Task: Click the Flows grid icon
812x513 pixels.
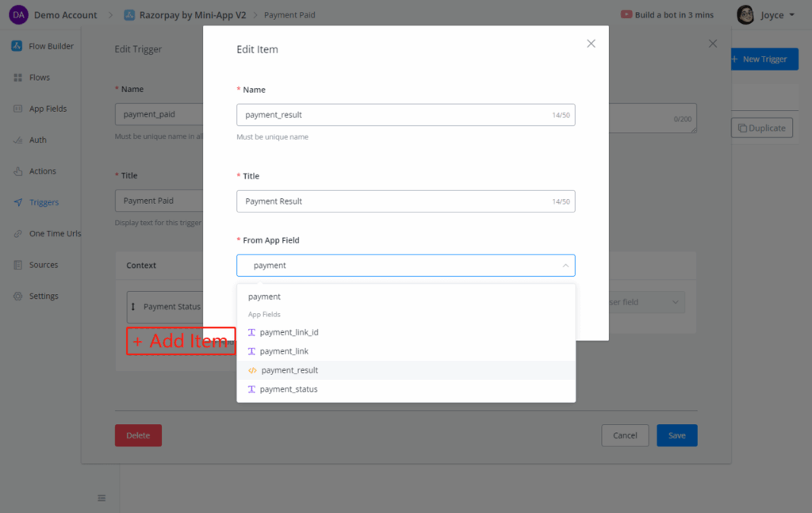Action: click(17, 78)
